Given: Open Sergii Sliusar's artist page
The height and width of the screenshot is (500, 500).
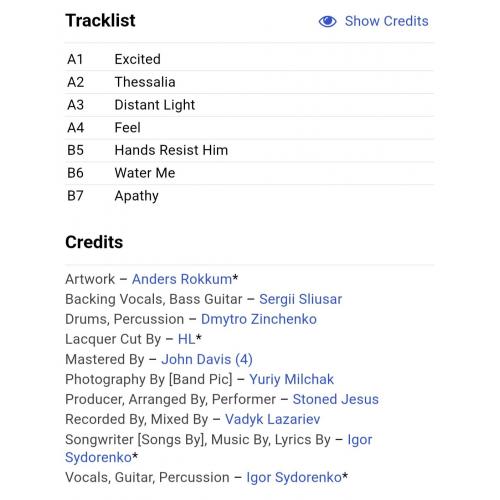Looking at the screenshot, I should click(x=301, y=299).
